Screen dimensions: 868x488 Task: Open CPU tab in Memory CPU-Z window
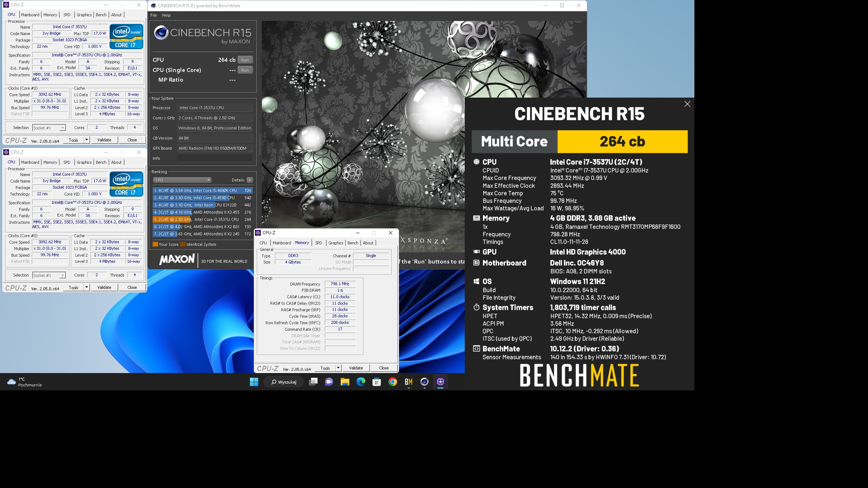tap(263, 243)
